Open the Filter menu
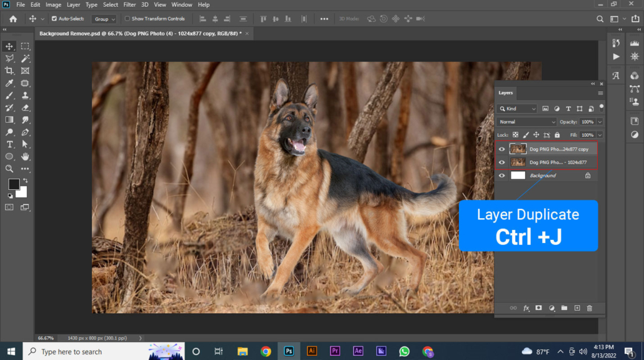 (x=129, y=5)
